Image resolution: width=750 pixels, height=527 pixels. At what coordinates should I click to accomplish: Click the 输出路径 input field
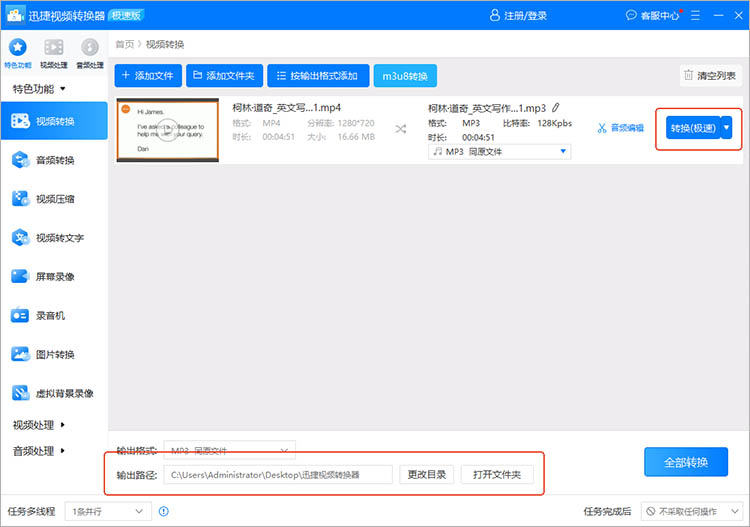[x=278, y=475]
